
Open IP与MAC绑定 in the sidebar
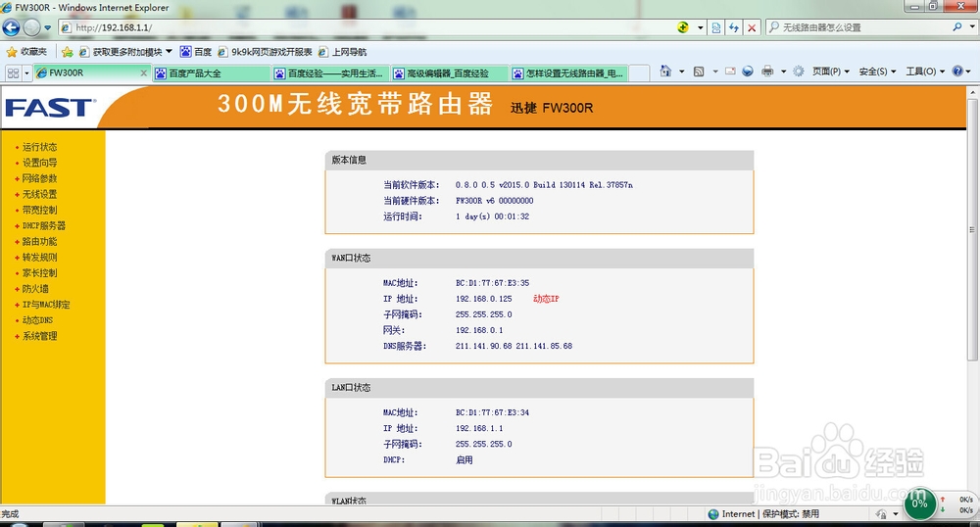46,305
